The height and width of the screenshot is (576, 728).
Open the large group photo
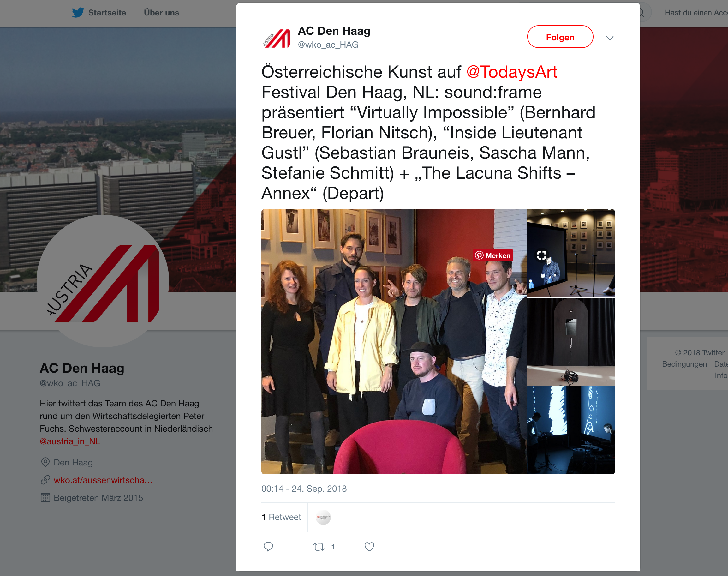click(x=393, y=341)
